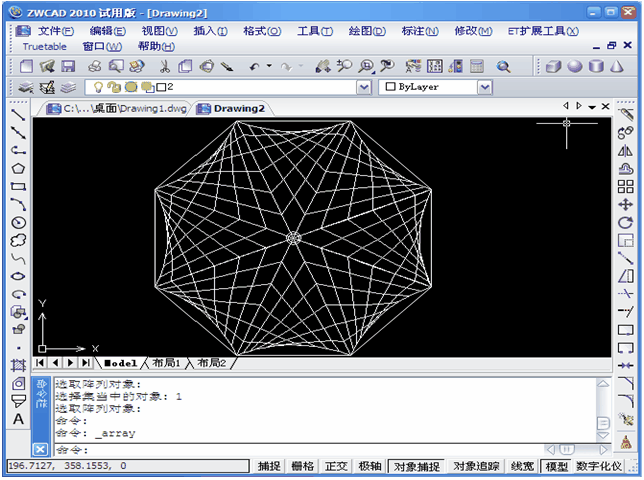Click the Save floppy disk icon
Viewport: 644px width, 480px height.
click(69, 67)
